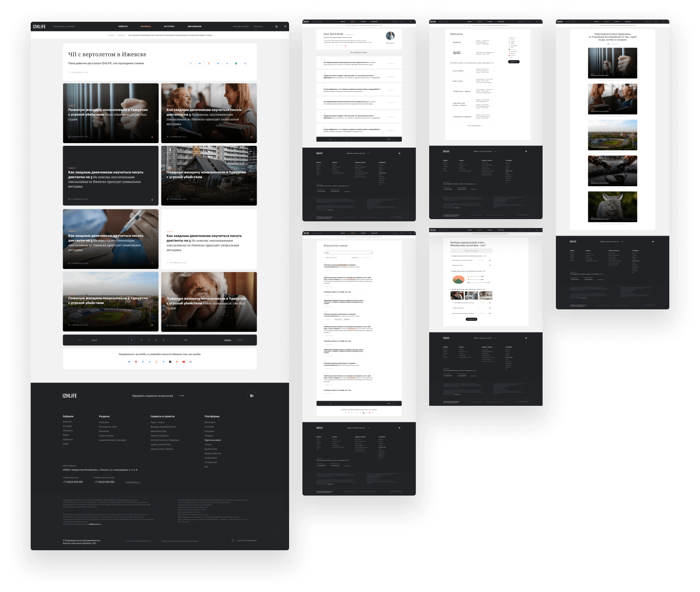Open the Telegram link in footer platforms
This screenshot has width=700, height=592.
[x=209, y=436]
